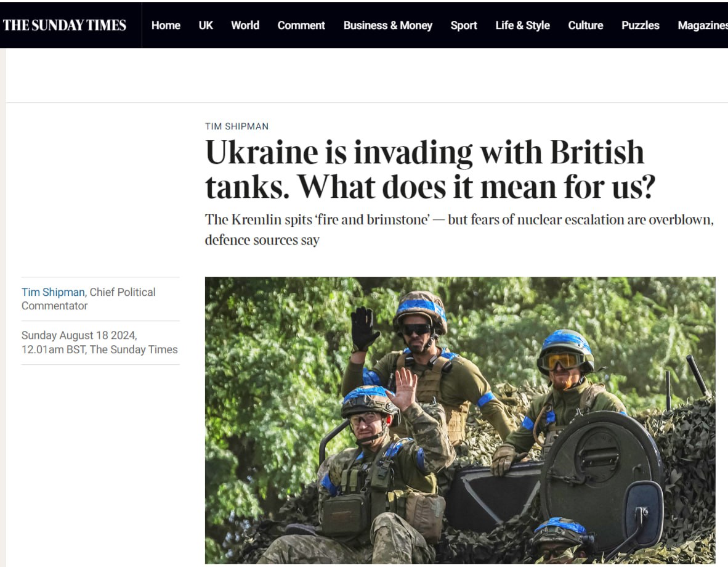Go to the UK section
The height and width of the screenshot is (567, 728).
[206, 25]
